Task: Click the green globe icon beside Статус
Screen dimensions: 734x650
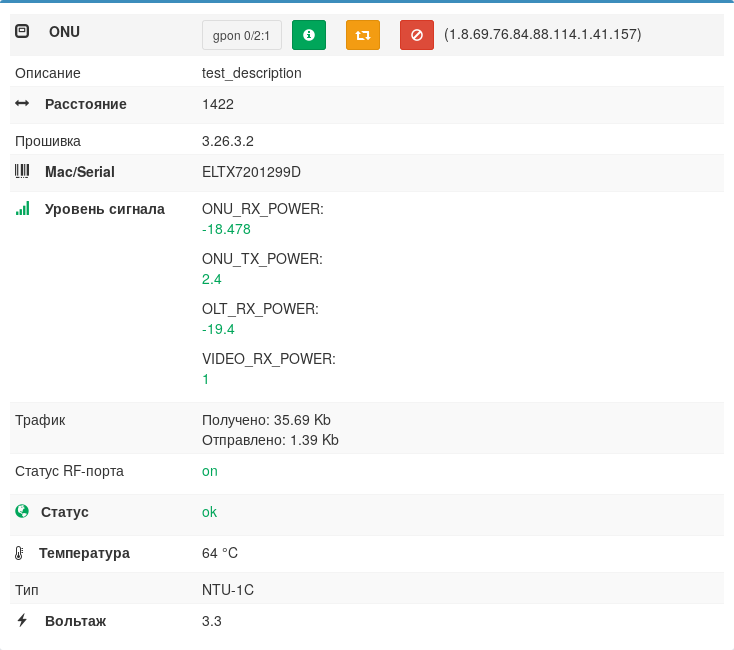Action: (22, 511)
